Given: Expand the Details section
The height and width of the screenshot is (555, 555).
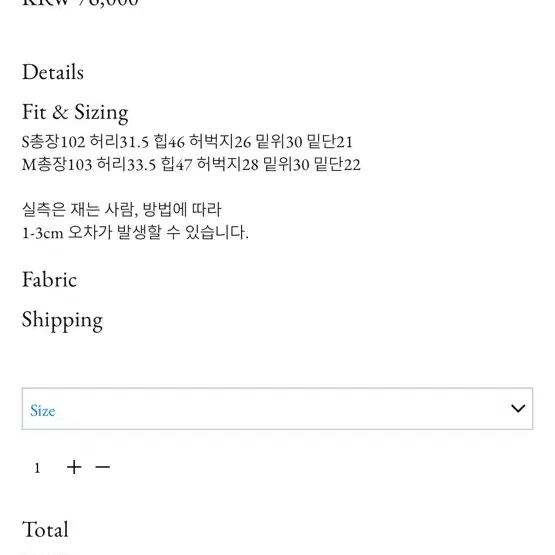Looking at the screenshot, I should coord(53,72).
